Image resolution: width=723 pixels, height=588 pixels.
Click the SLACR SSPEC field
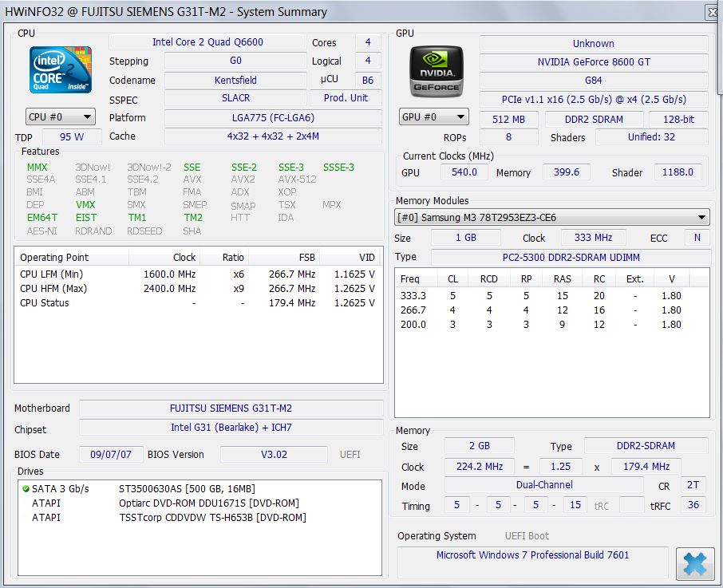point(235,97)
